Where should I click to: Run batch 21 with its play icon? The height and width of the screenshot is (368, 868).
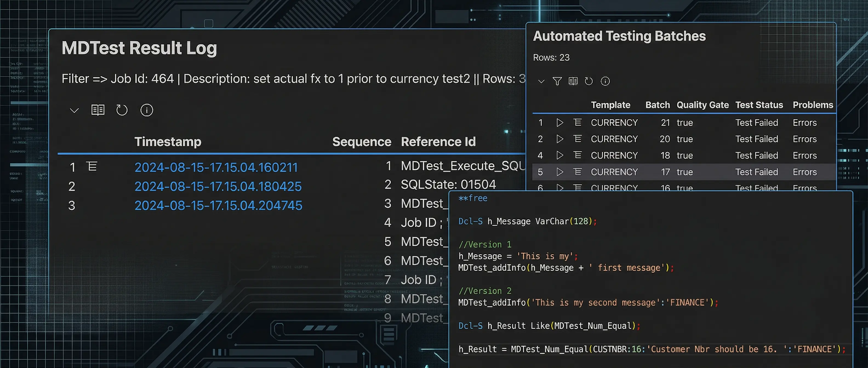560,123
